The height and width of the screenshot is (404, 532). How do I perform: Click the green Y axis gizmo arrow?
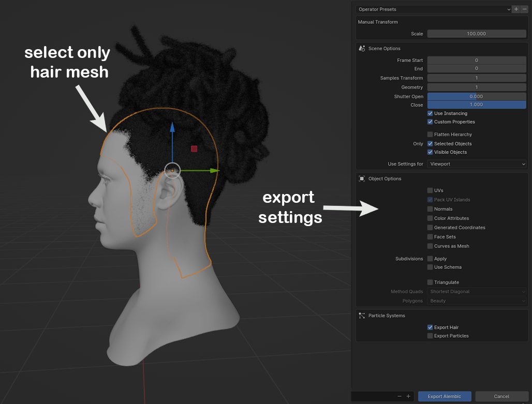coord(214,170)
